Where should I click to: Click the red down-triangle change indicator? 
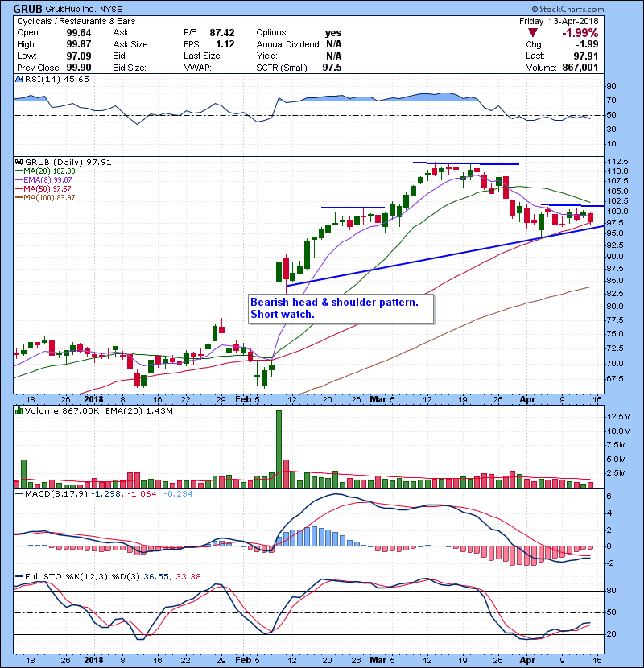[532, 33]
